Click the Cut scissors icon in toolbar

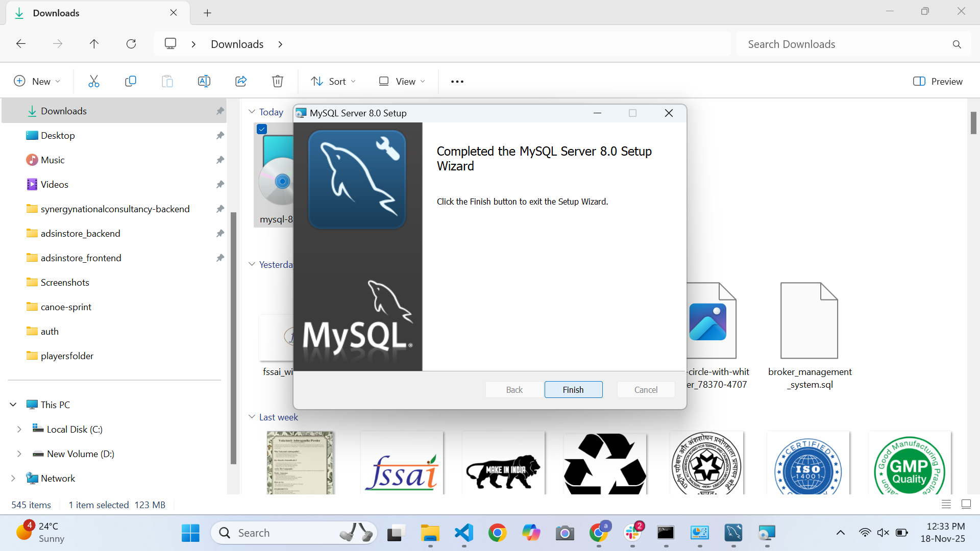94,81
